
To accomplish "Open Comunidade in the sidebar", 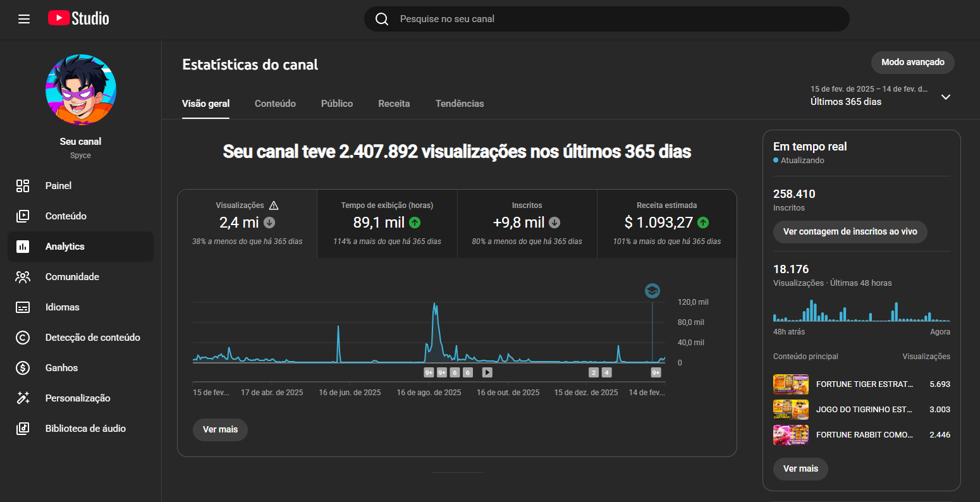I will [x=80, y=277].
